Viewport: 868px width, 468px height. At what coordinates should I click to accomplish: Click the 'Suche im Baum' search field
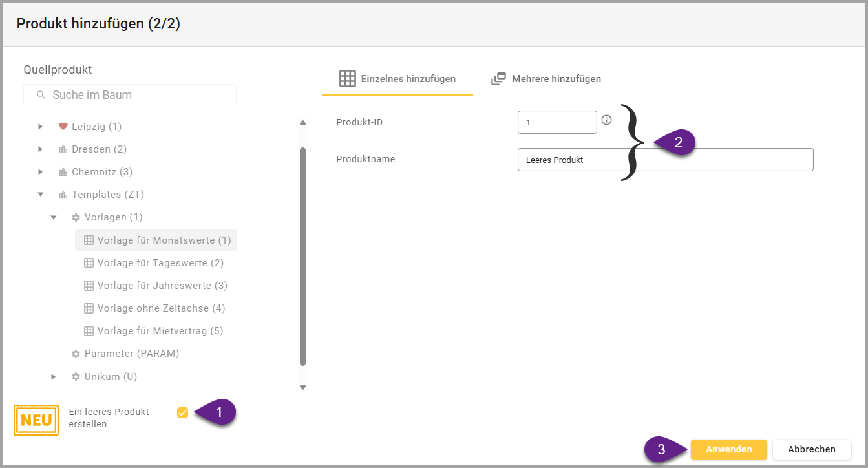[x=130, y=95]
